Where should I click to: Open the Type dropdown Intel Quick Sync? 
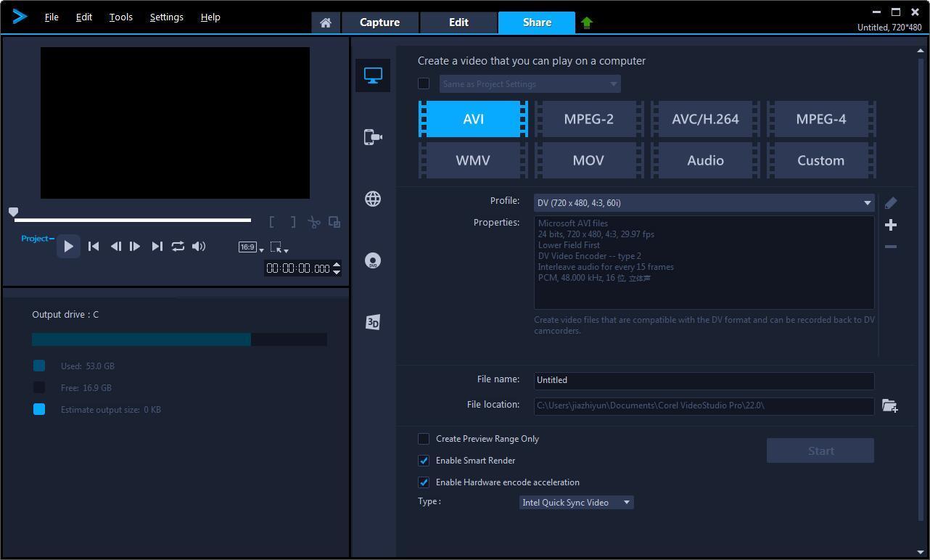(x=577, y=503)
